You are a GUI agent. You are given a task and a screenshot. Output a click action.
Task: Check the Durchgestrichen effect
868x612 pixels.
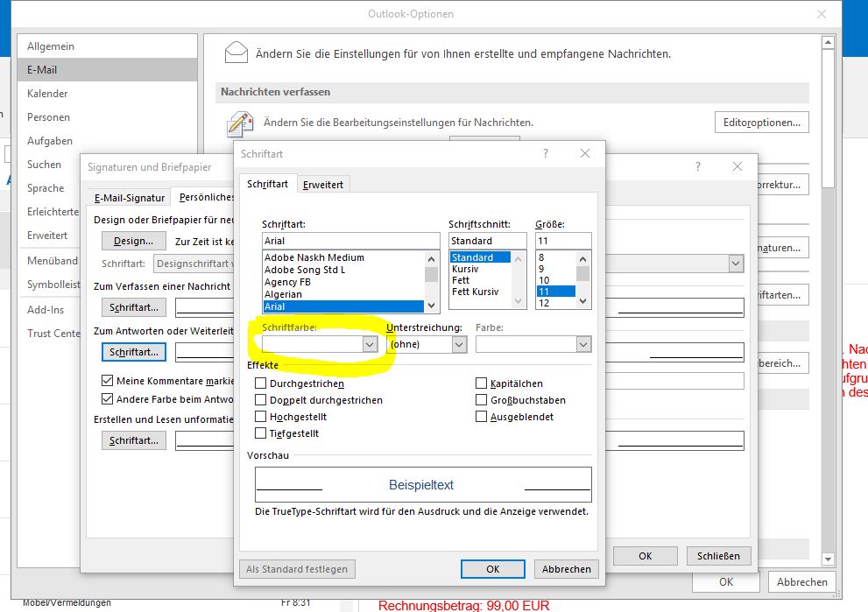(260, 383)
